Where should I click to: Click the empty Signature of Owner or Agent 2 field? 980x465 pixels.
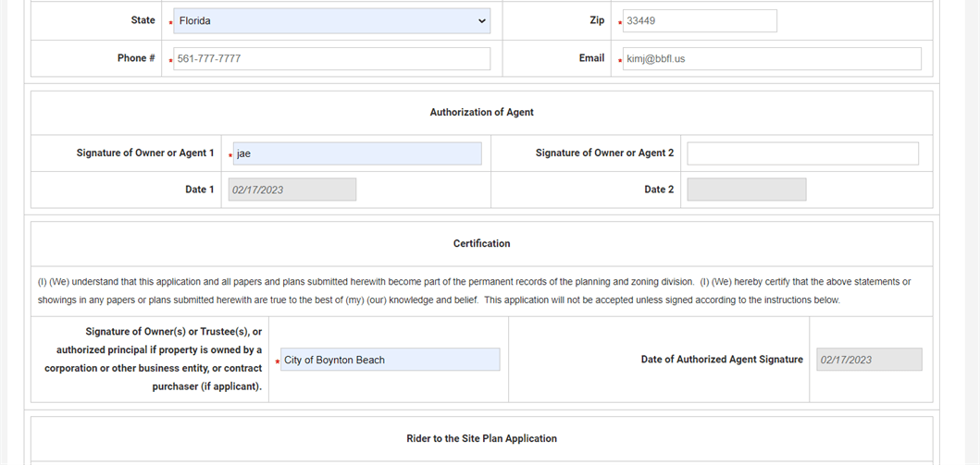pos(802,153)
